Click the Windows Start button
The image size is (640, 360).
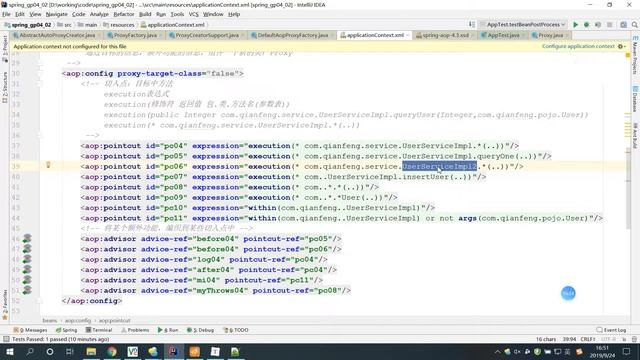click(x=9, y=351)
